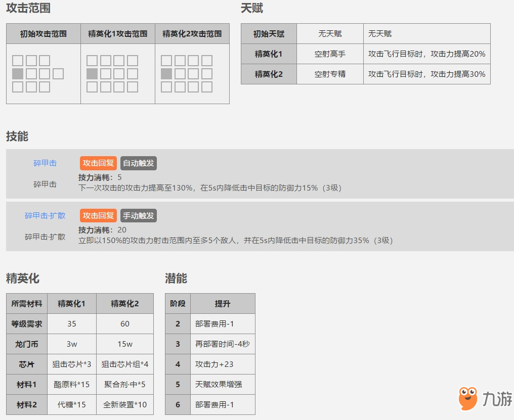This screenshot has height=420, width=514.
Task: Select text 攻击飞行目标时，攻击力提高30%
Action: pos(426,74)
